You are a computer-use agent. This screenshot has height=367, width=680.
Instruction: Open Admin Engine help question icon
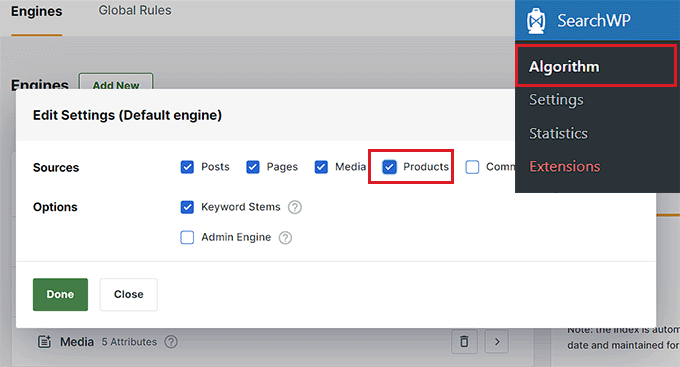pos(285,238)
